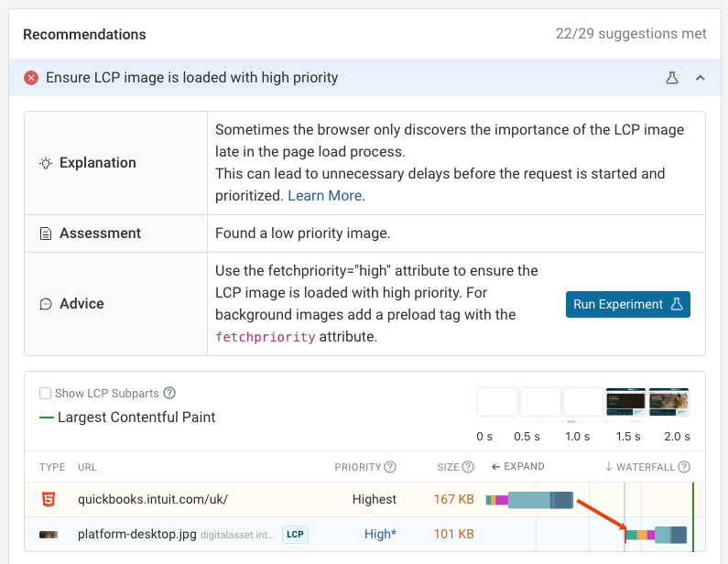This screenshot has width=728, height=564.
Task: Click the Priority column help icon
Action: coord(390,467)
